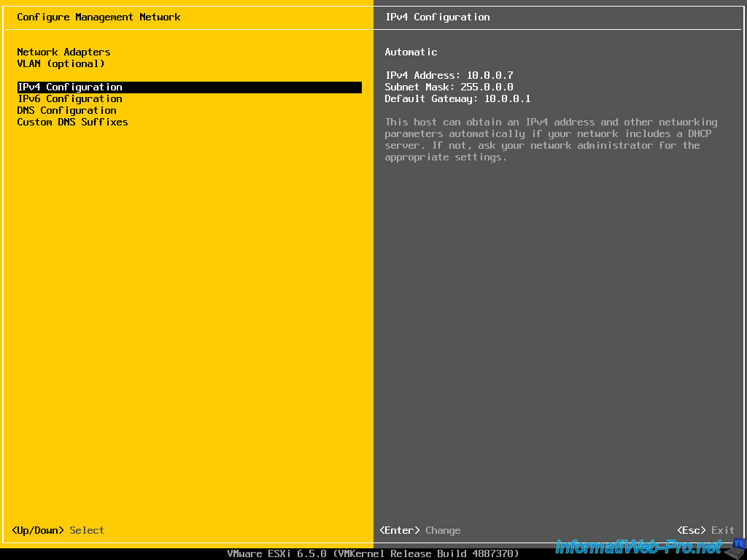Click the IPv4 Configuration panel heading
The height and width of the screenshot is (560, 747).
(x=438, y=17)
